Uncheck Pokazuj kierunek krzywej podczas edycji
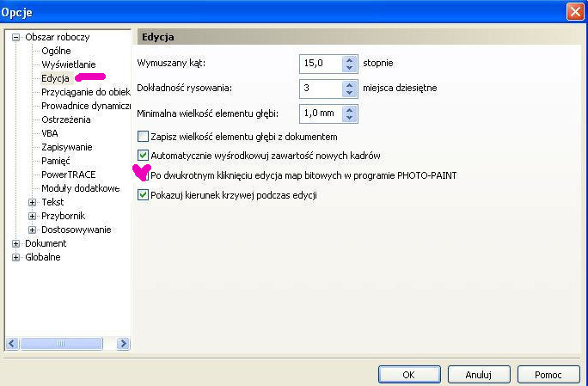 144,195
